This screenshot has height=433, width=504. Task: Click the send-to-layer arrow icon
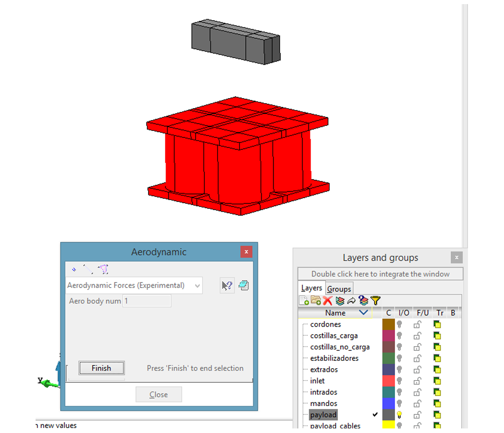pos(351,300)
